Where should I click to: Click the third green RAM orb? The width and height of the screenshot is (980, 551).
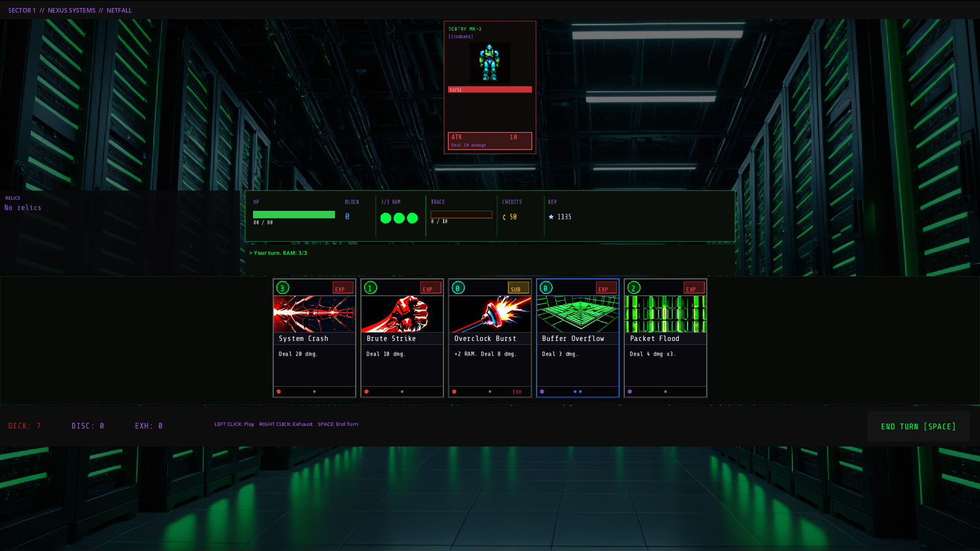click(412, 218)
